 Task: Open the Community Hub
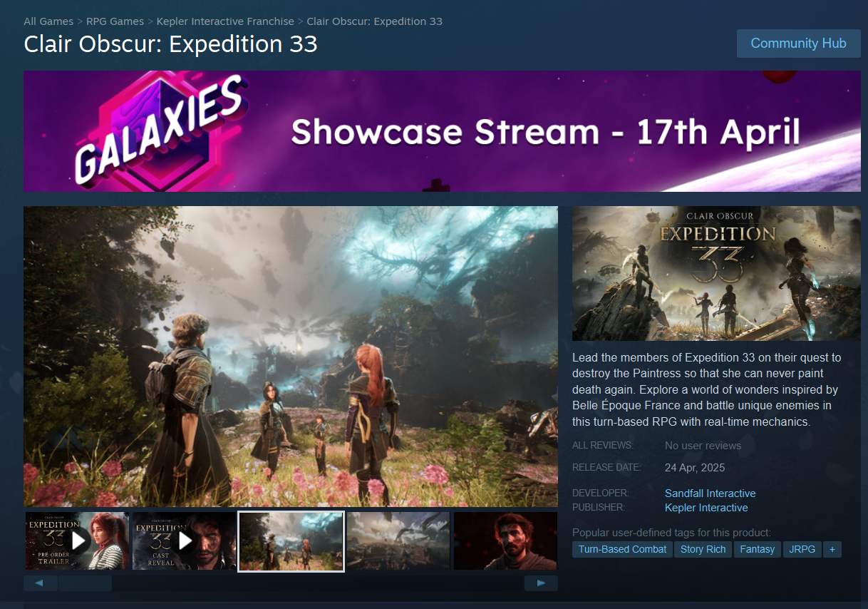(x=798, y=43)
